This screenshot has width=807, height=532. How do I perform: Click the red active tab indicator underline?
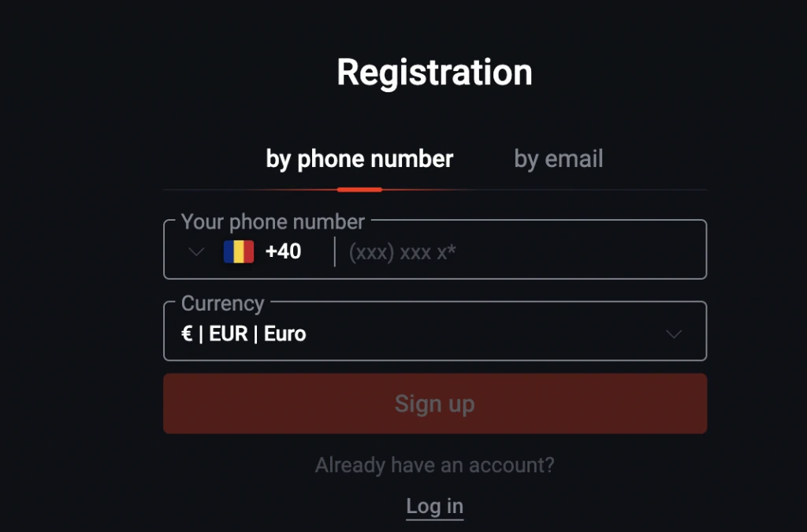[x=359, y=190]
